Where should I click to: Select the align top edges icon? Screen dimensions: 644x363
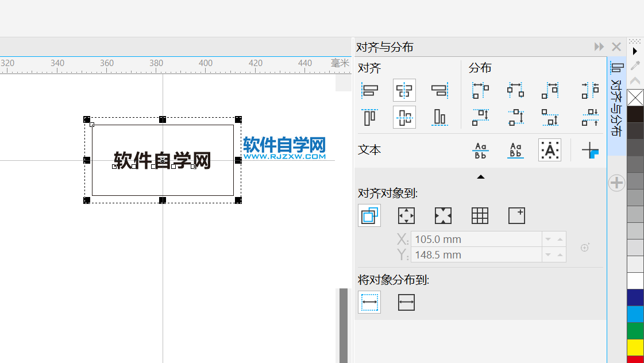371,117
